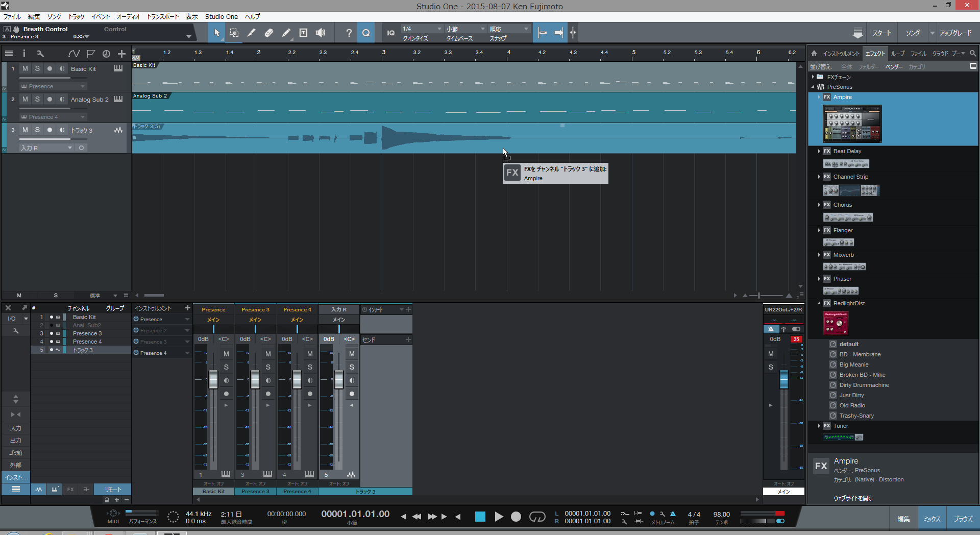Add an instrument in the instruments panel

tap(187, 308)
